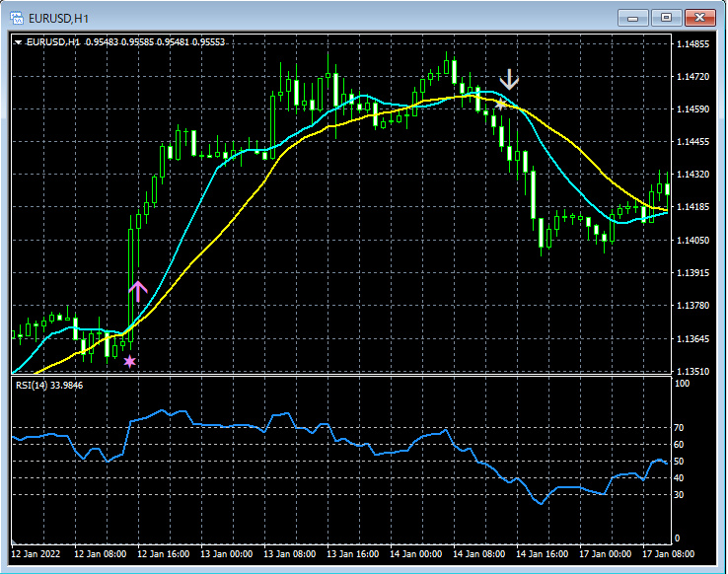Image resolution: width=728 pixels, height=574 pixels.
Task: Expand the triangle next to the EURUSD,H1 label
Action: coord(18,42)
